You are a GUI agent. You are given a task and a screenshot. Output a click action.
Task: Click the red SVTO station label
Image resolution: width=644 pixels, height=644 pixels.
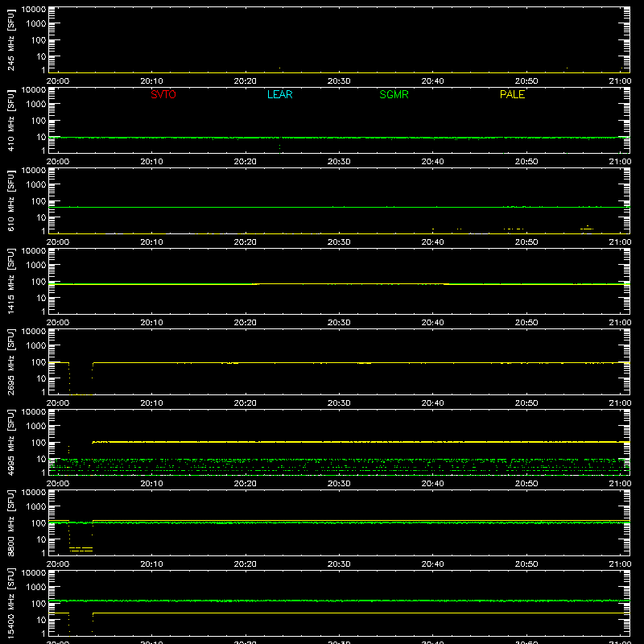(x=163, y=94)
